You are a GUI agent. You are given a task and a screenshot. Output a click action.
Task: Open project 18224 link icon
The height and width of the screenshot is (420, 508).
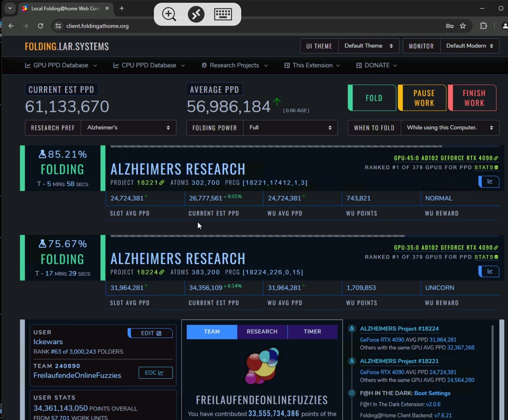162,272
